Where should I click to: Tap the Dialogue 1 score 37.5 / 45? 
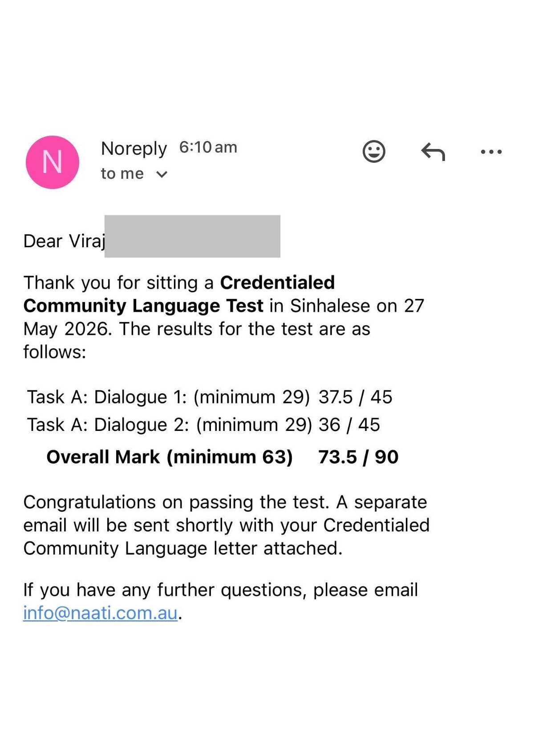[356, 397]
